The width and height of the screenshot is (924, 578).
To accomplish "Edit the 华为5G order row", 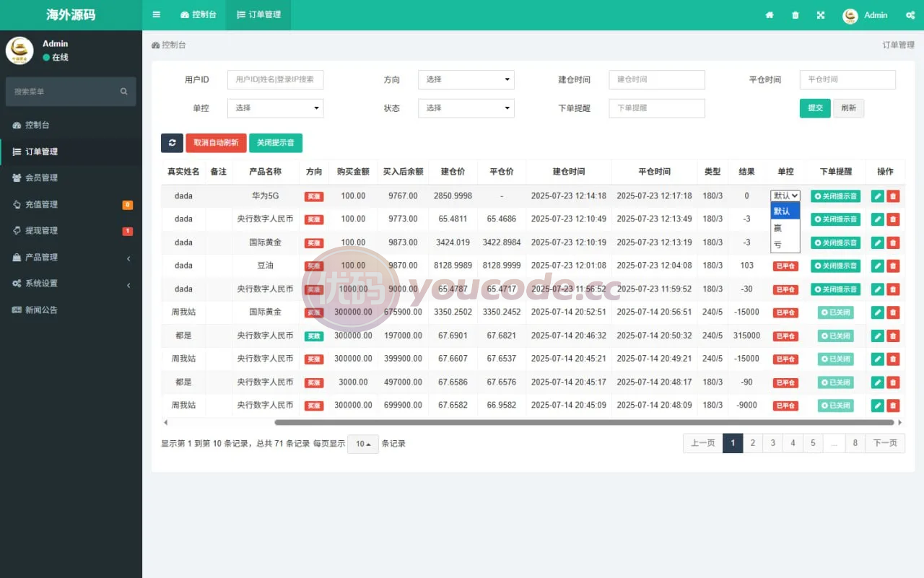I will tap(878, 196).
